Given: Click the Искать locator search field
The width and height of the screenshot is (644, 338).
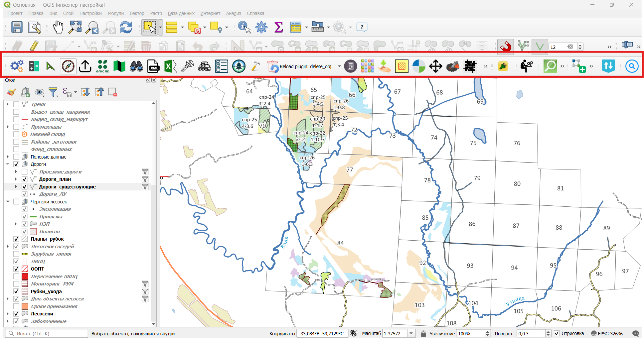Looking at the screenshot, I should (47, 333).
